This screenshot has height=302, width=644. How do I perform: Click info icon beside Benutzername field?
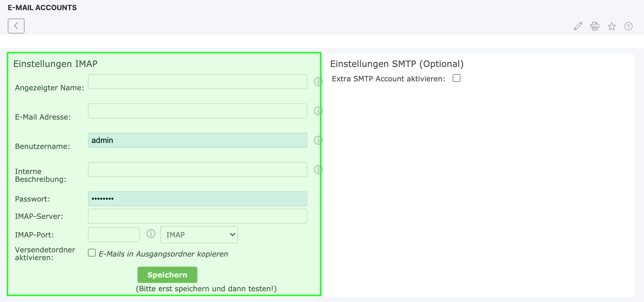pos(318,140)
